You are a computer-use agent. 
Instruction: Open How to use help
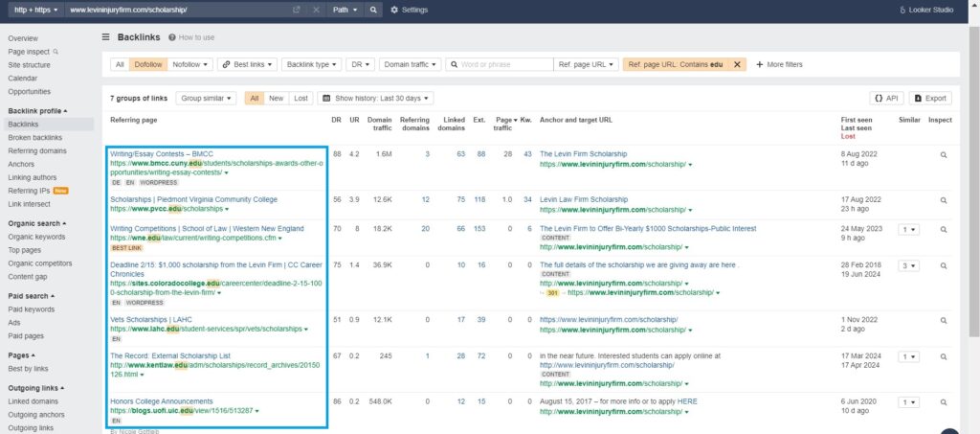(x=191, y=37)
